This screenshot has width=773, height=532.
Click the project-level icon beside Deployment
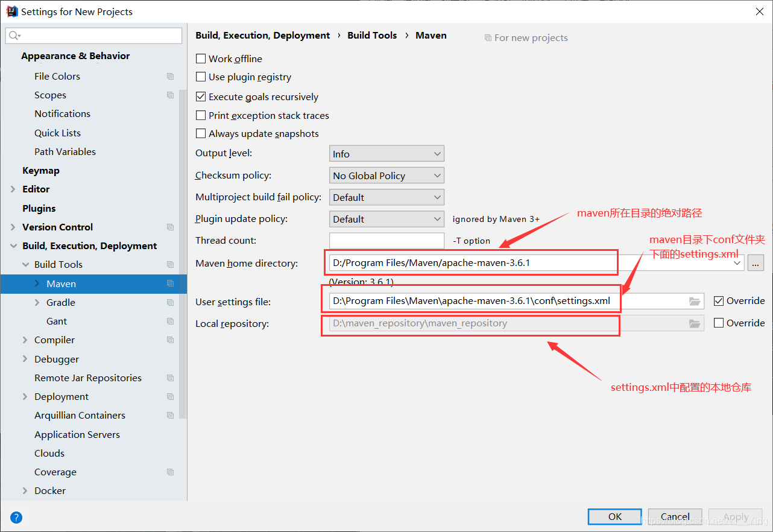171,397
